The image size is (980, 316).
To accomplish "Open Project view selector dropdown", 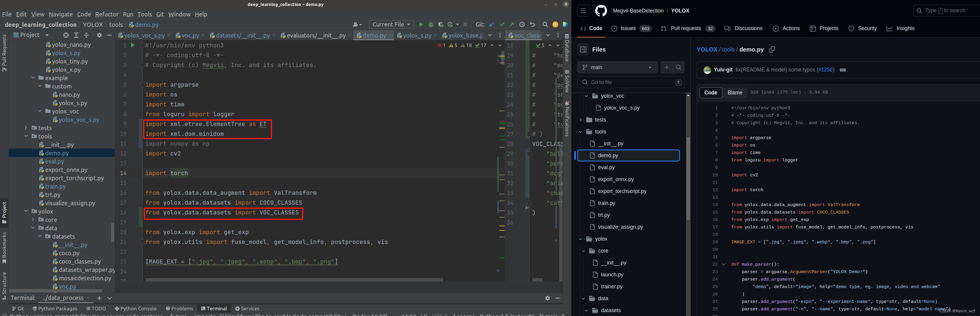I will coord(31,35).
